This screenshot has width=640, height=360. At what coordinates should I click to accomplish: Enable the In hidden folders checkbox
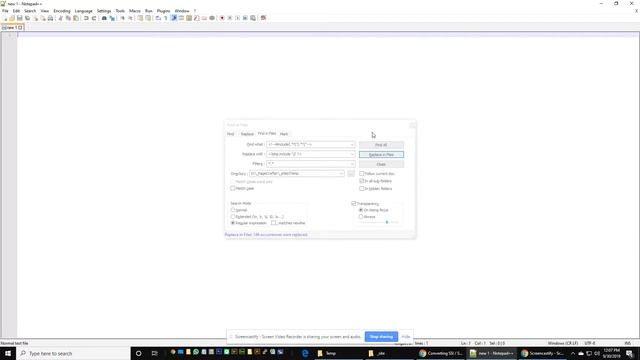pyautogui.click(x=362, y=189)
